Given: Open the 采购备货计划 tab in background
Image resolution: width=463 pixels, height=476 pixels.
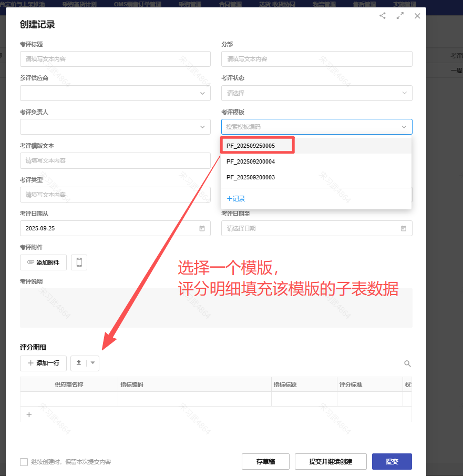Looking at the screenshot, I should [79, 4].
